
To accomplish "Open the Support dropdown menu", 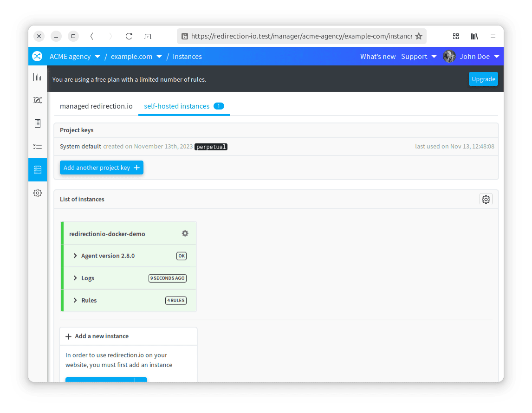I will pyautogui.click(x=419, y=56).
